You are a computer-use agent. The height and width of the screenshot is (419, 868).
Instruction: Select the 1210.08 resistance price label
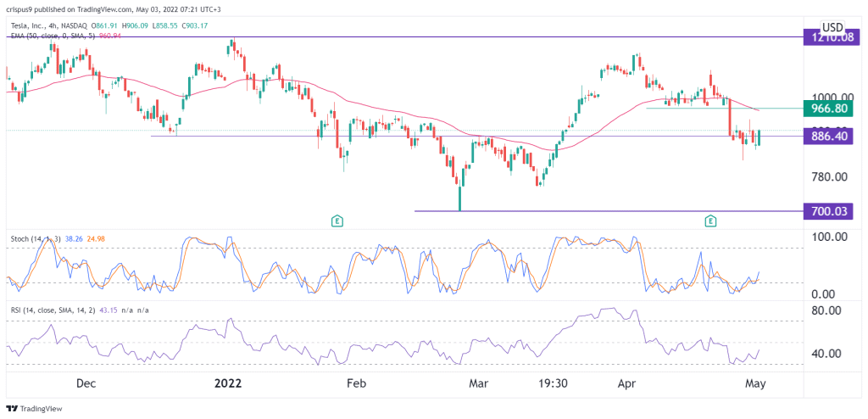click(833, 38)
